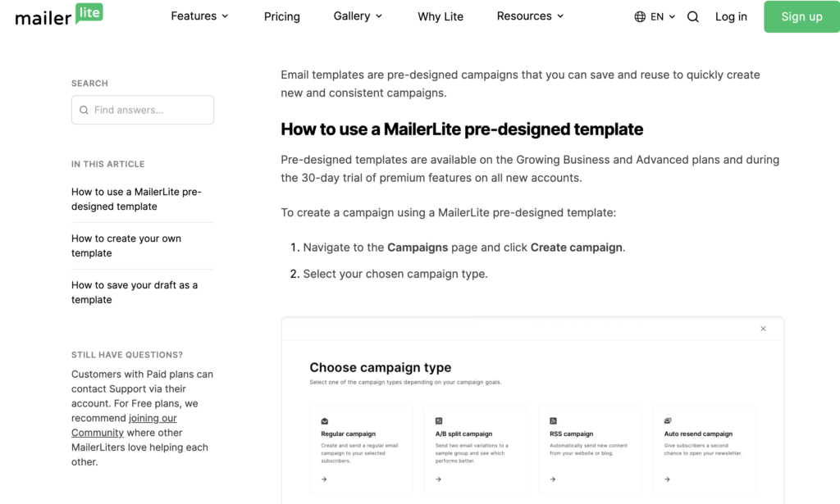This screenshot has width=840, height=504.
Task: Expand the Gallery dropdown menu
Action: [358, 16]
